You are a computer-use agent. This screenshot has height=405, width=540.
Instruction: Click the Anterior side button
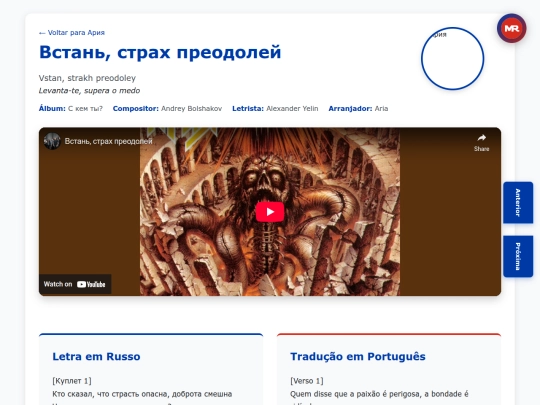518,203
